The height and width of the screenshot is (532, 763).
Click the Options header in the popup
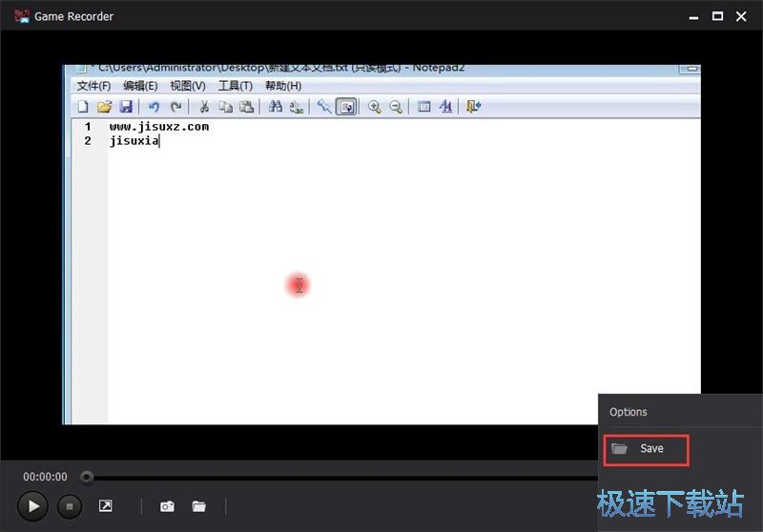click(x=629, y=412)
